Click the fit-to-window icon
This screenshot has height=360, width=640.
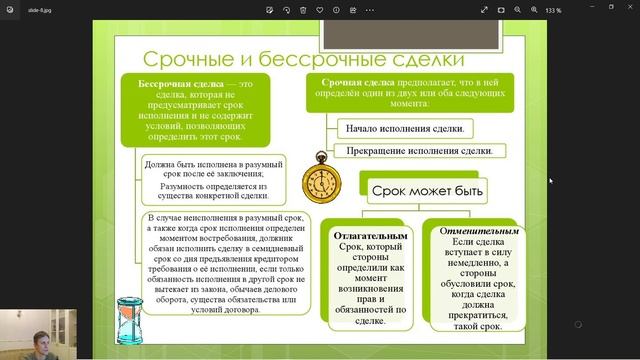coord(501,10)
